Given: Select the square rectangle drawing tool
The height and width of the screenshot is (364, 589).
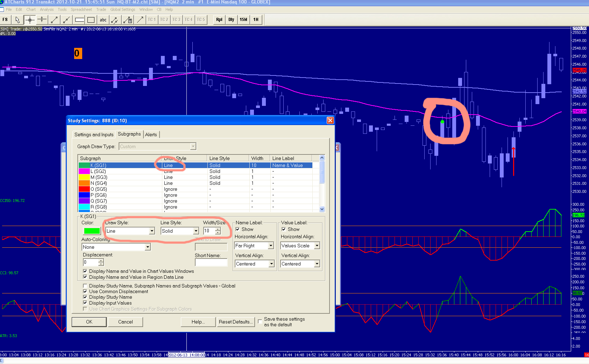Looking at the screenshot, I should (91, 20).
